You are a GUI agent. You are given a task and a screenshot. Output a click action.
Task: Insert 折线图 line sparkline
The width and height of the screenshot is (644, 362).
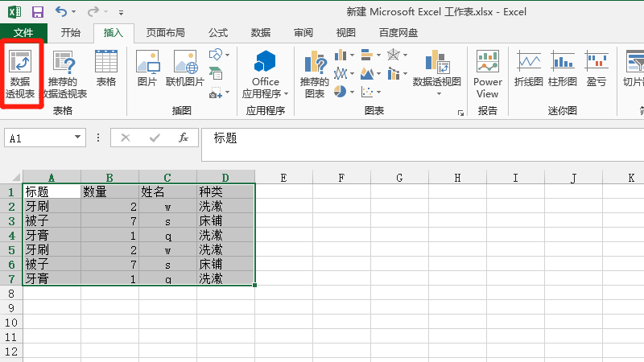tap(529, 69)
